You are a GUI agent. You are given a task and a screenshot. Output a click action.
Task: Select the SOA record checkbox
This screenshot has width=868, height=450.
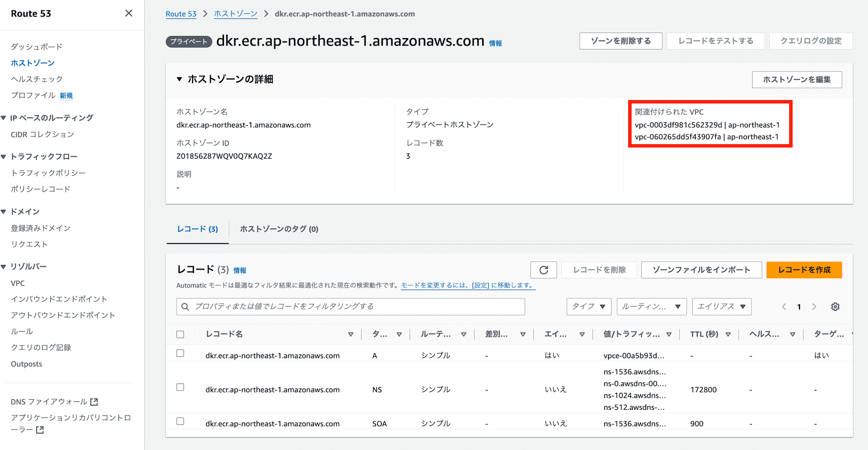(x=180, y=421)
